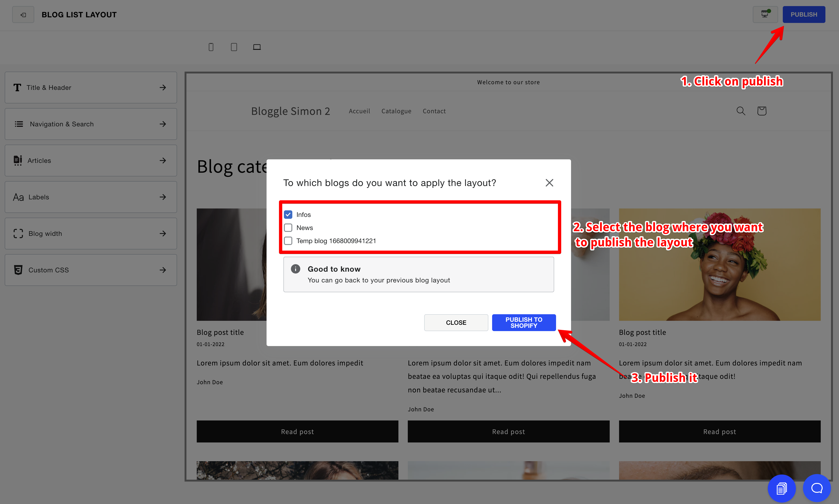Check the Temp blog 1668009941221 checkbox
839x504 pixels.
(x=288, y=241)
